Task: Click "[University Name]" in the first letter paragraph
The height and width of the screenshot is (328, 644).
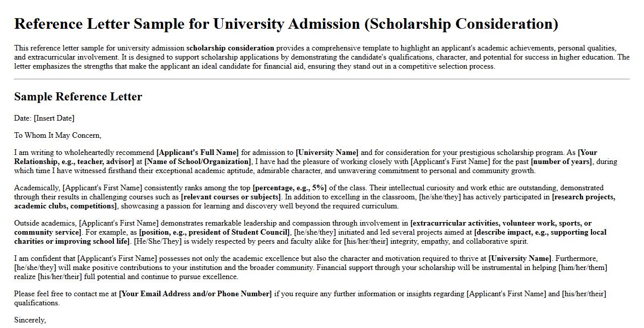Action: click(x=327, y=152)
